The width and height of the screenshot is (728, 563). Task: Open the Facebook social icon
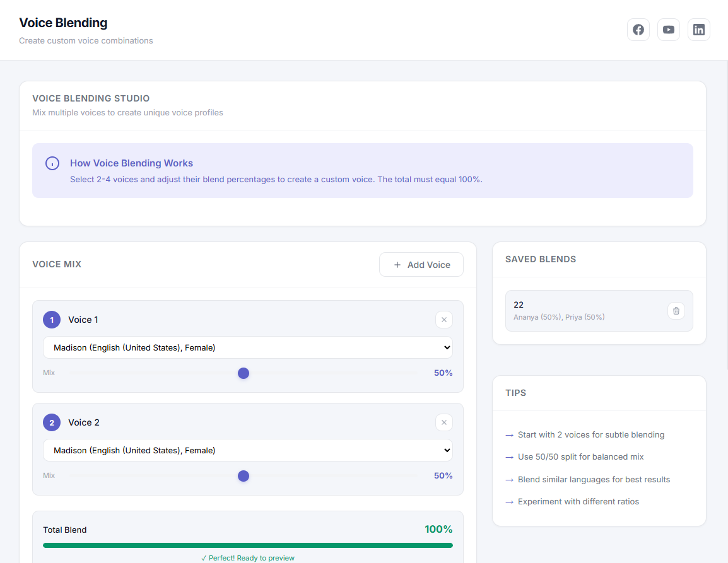click(638, 29)
